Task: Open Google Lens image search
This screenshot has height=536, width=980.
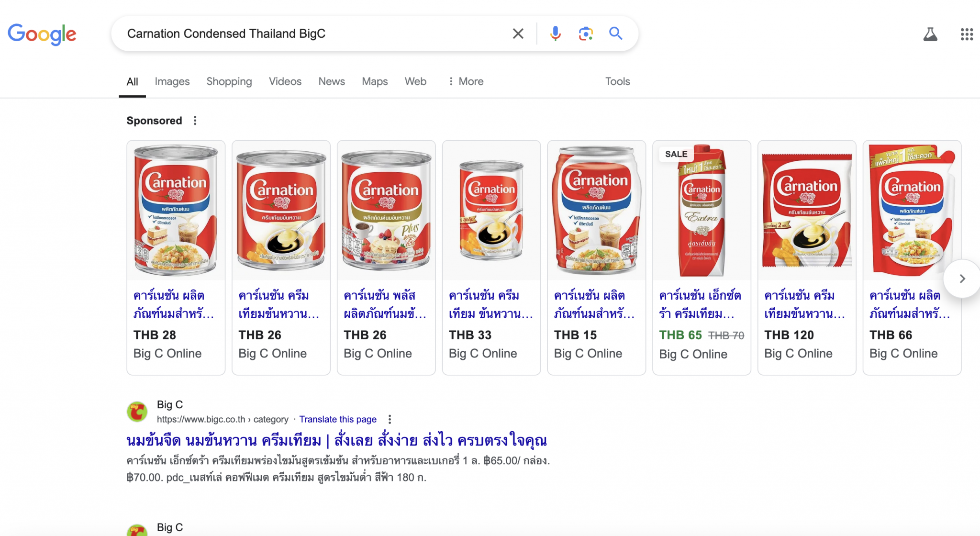Action: click(586, 33)
